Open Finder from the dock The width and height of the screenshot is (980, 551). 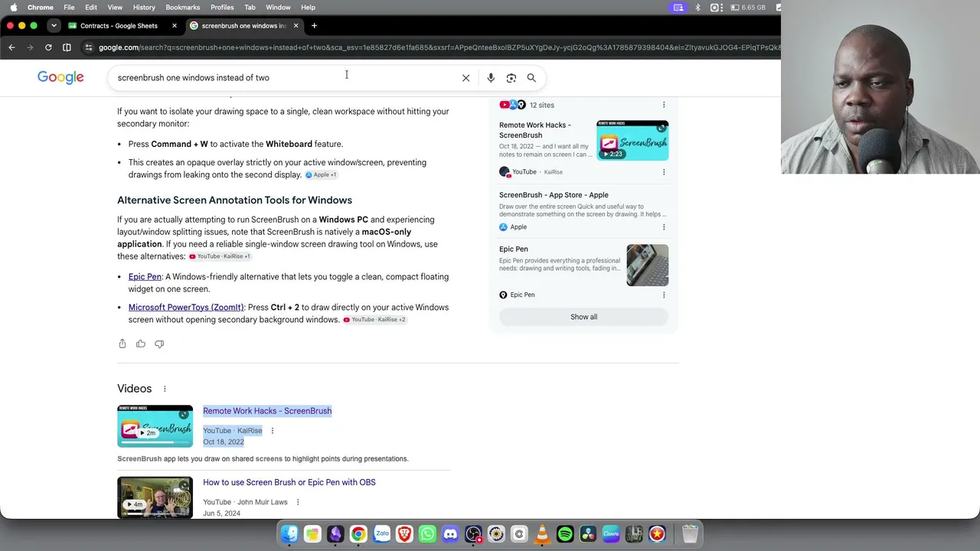pos(289,534)
